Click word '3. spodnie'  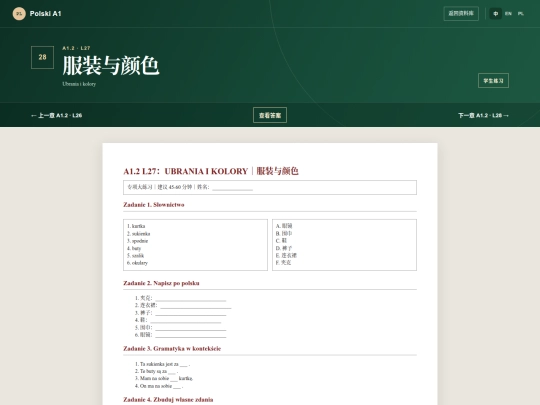(x=137, y=241)
